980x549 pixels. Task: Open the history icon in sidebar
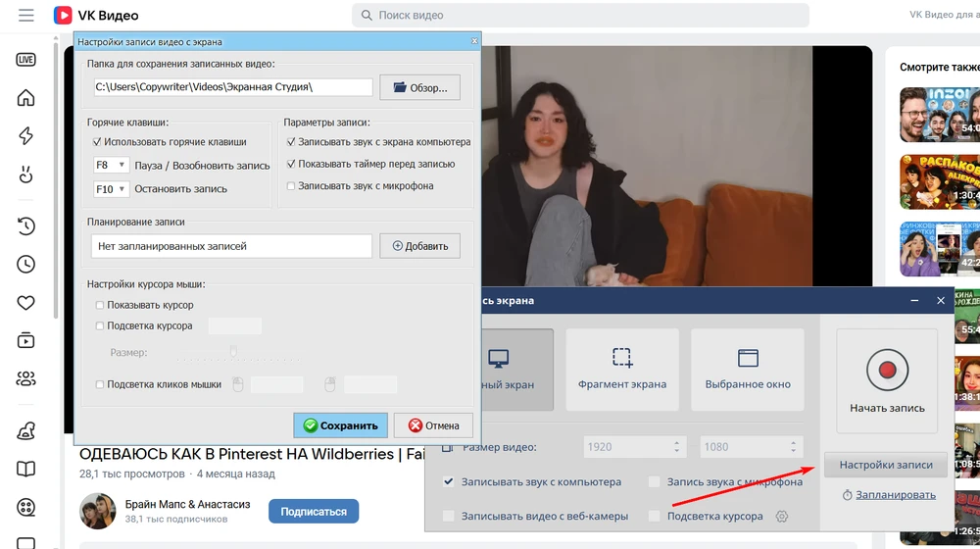point(25,225)
